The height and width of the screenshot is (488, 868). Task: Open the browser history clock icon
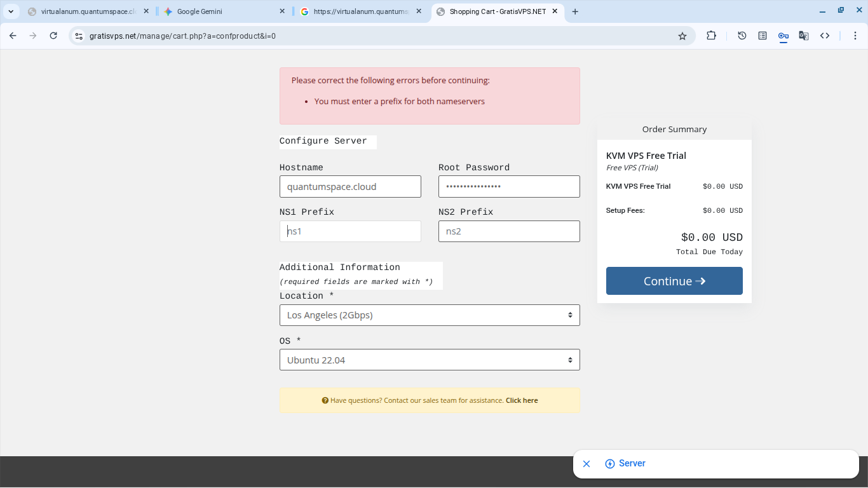click(x=742, y=36)
